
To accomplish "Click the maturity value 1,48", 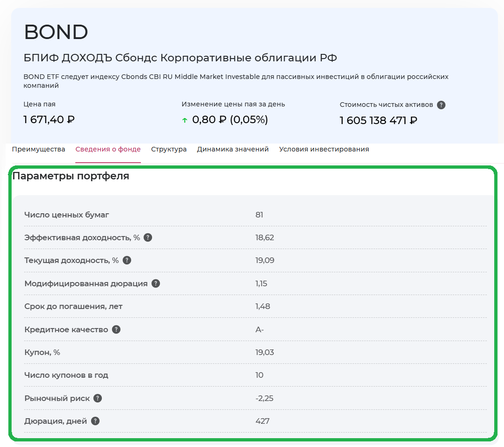I will coord(263,306).
